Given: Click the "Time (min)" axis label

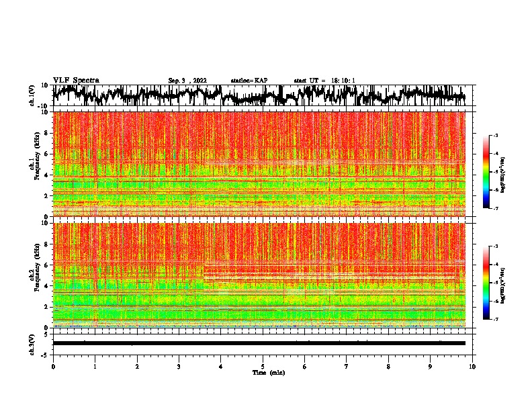Looking at the screenshot, I should tap(269, 373).
